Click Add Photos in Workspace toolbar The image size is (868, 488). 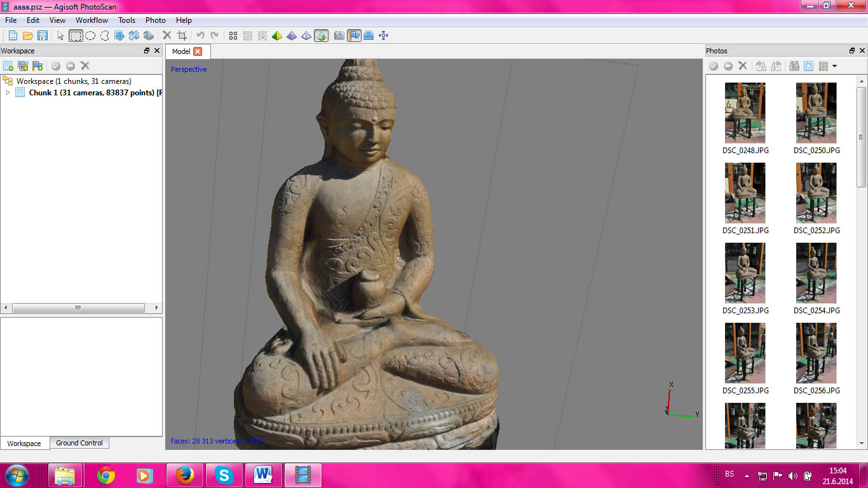point(23,65)
